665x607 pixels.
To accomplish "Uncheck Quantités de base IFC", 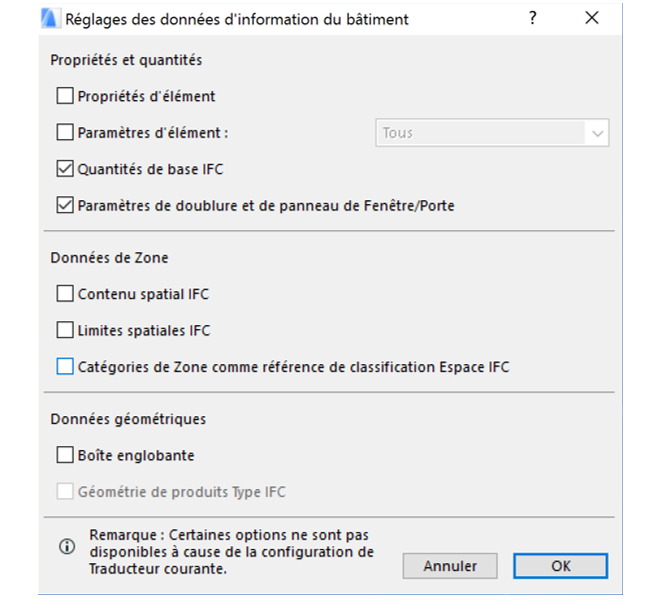I will coord(65,169).
